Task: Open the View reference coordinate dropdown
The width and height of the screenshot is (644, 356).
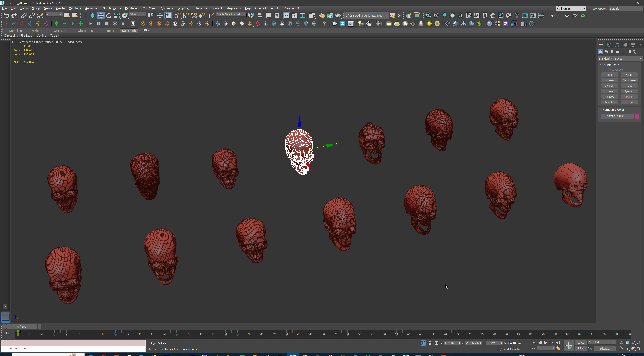Action: tap(138, 14)
